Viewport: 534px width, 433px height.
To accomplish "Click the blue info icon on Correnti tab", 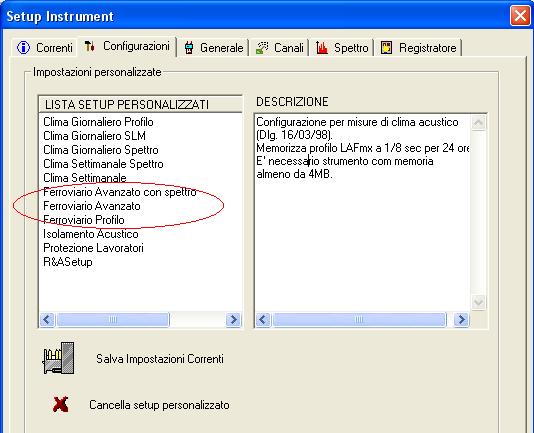I will point(23,47).
